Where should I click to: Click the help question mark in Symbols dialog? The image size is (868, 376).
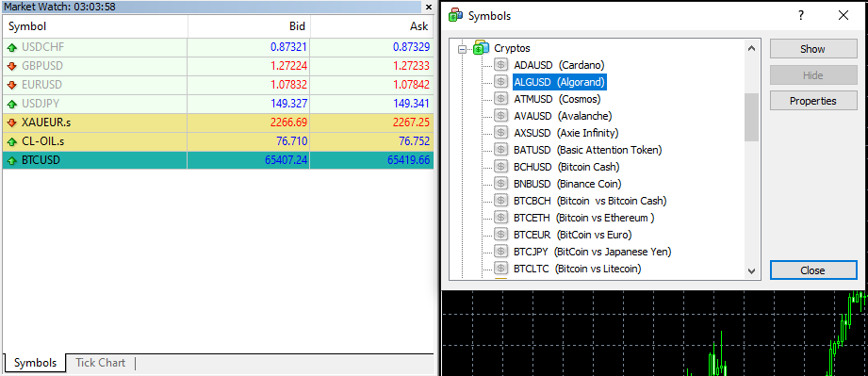click(801, 15)
